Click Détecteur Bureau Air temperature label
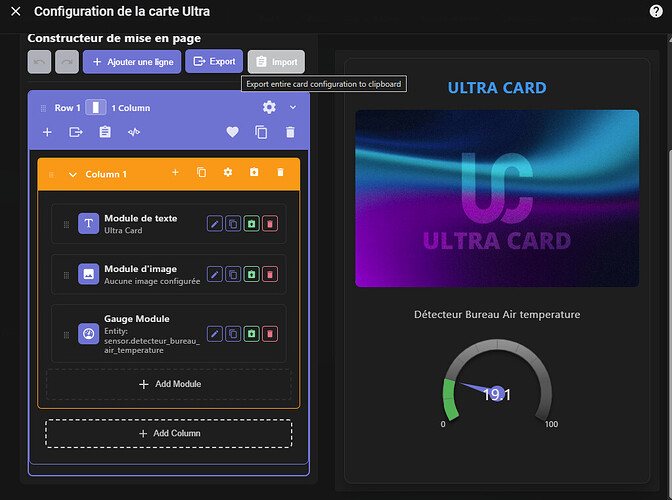Screen dimensions: 672x500 point(497,314)
